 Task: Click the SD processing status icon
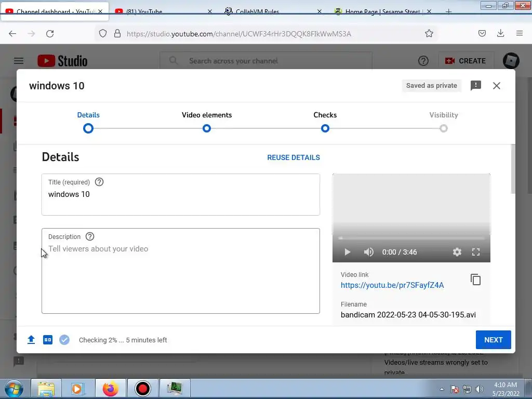[48, 340]
